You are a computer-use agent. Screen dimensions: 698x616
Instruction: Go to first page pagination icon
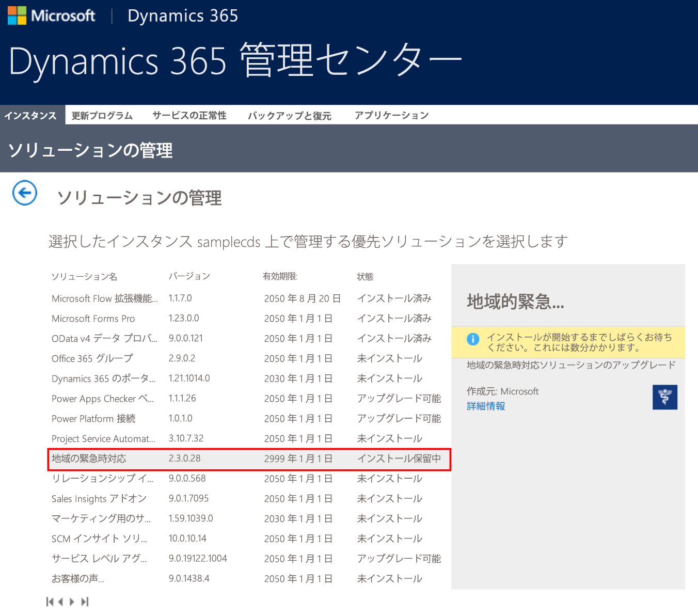(x=50, y=602)
